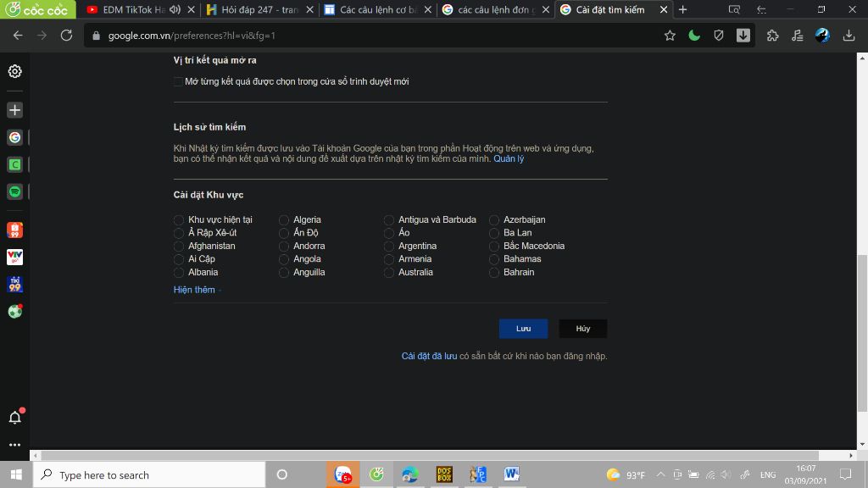Open the tab search icon in title bar
The height and width of the screenshot is (488, 868).
(734, 9)
